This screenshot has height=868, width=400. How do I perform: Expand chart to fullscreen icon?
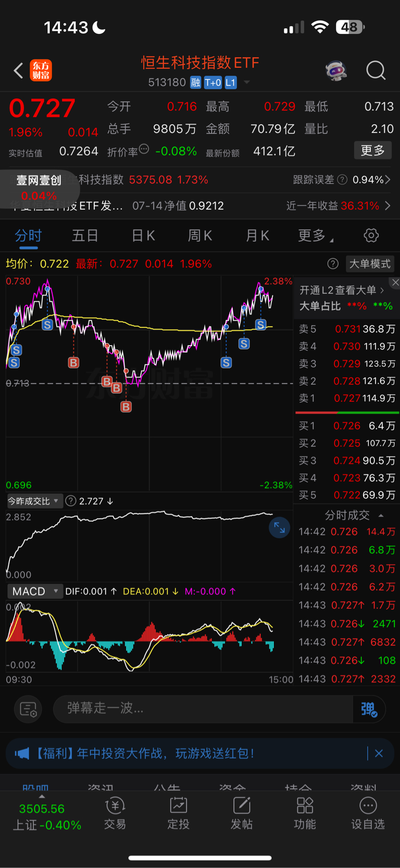[x=279, y=528]
